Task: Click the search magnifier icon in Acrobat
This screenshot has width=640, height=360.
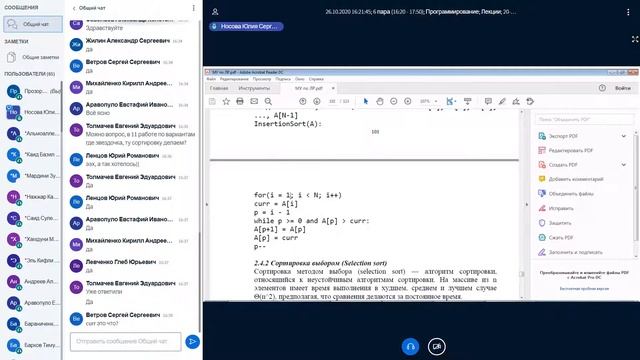Action: tap(268, 102)
